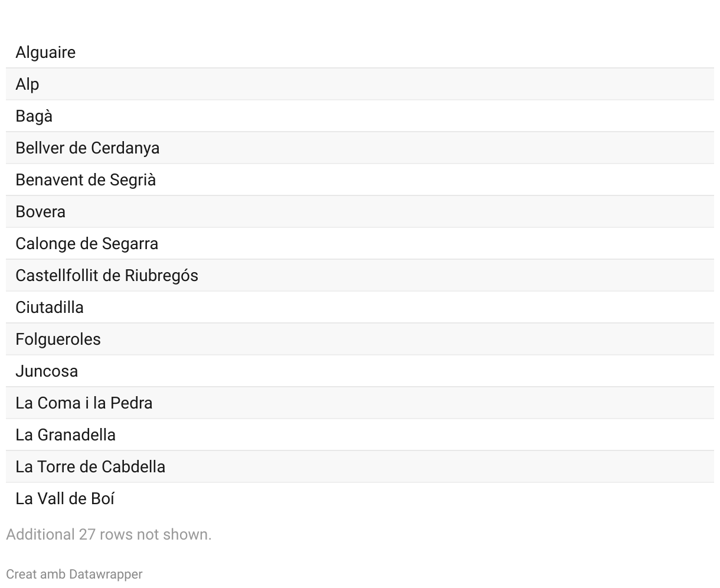Click the word 'Cerdanya' in the Bellver row
This screenshot has width=720, height=588.
coord(125,148)
